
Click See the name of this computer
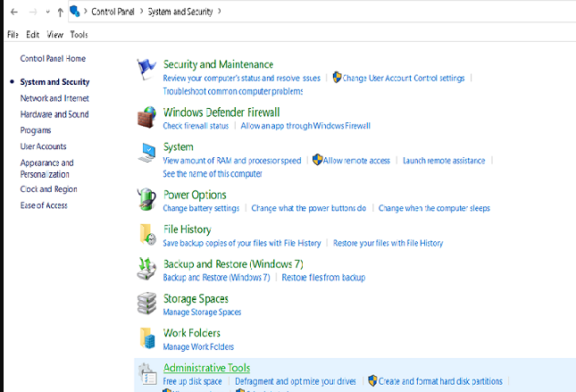213,173
